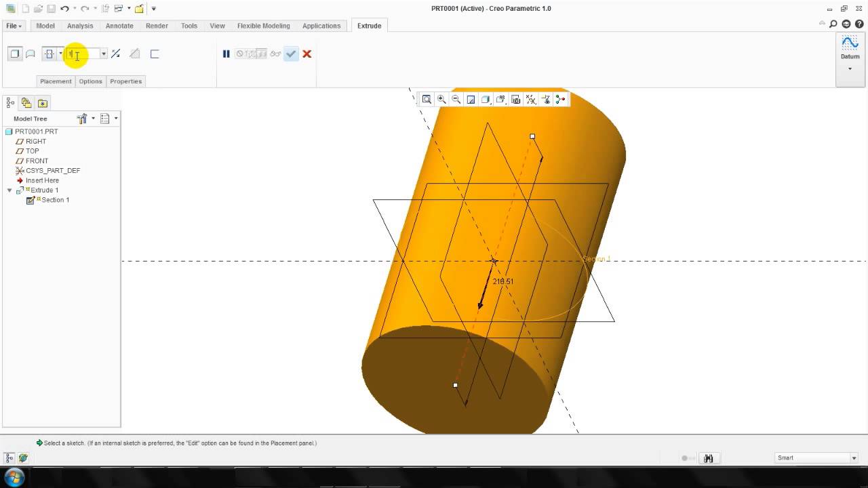Viewport: 868px width, 488px height.
Task: Click the green checkmark to accept extrude
Action: click(x=291, y=54)
